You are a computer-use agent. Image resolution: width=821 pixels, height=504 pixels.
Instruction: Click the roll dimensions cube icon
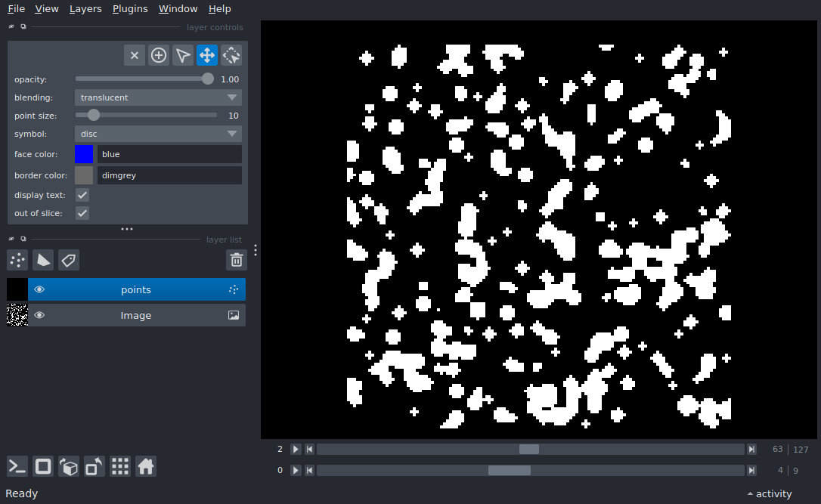69,466
